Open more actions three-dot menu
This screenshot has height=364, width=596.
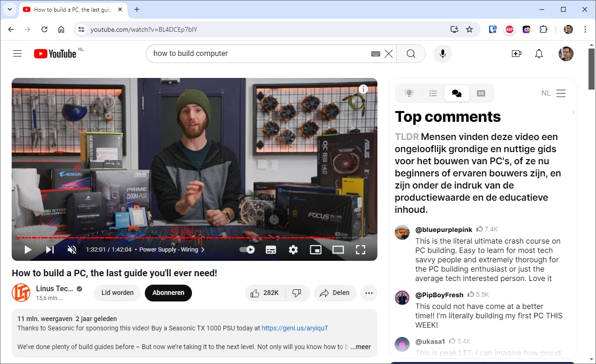[x=369, y=293]
